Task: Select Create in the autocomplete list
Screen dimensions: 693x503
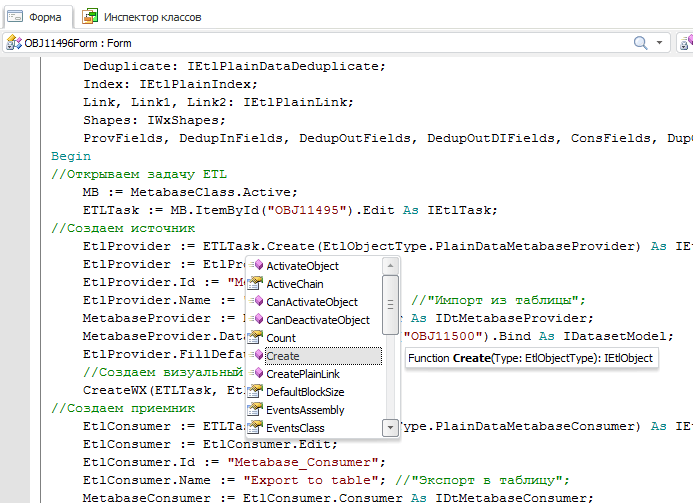Action: 283,356
